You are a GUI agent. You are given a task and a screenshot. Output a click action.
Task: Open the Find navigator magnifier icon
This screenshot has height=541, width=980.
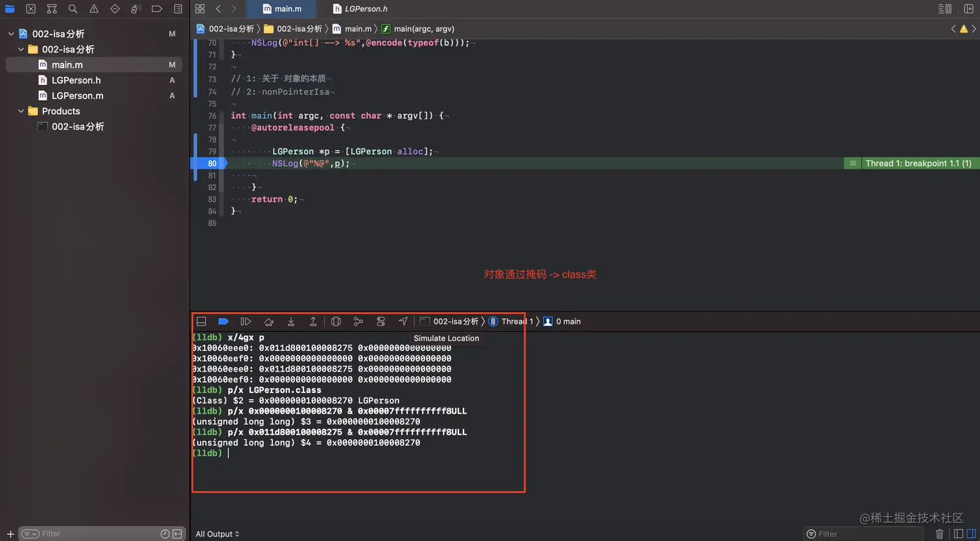point(73,9)
